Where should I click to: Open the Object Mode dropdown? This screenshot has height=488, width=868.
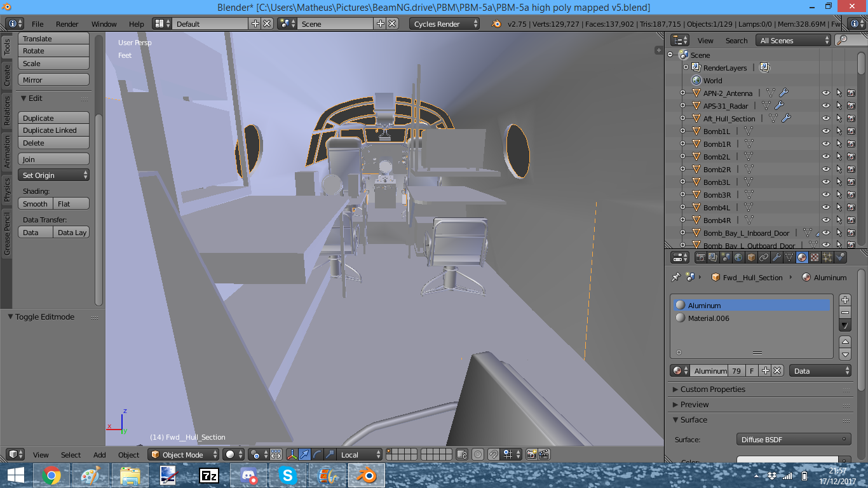tap(183, 454)
